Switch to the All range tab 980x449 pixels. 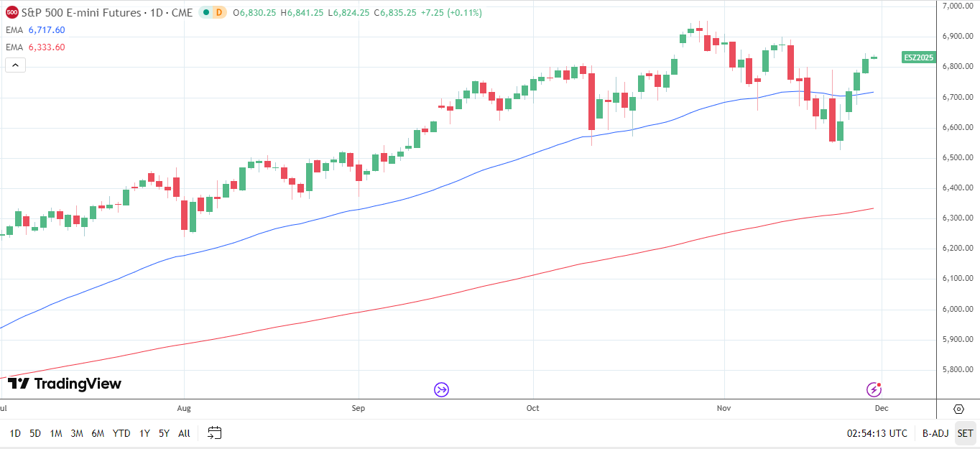[183, 433]
